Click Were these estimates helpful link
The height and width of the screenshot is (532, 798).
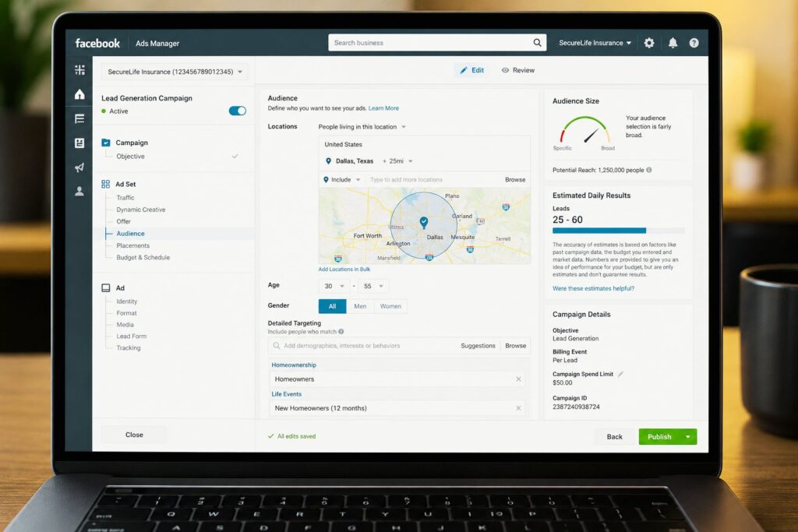pyautogui.click(x=593, y=288)
